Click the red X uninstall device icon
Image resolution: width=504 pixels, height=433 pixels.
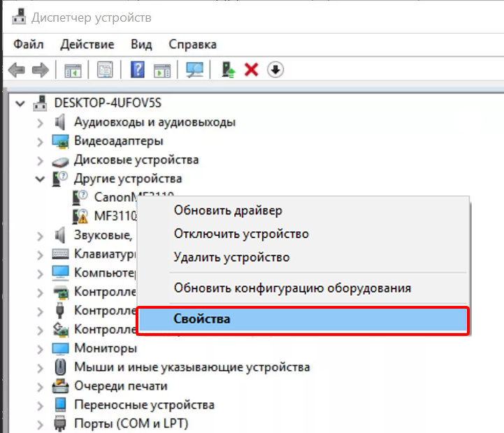point(252,70)
